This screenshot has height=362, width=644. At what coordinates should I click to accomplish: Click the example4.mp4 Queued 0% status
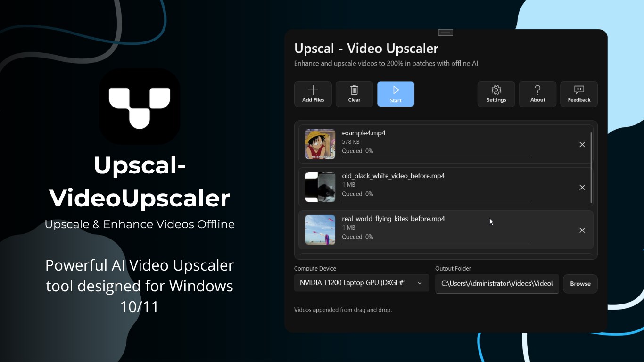coord(357,151)
